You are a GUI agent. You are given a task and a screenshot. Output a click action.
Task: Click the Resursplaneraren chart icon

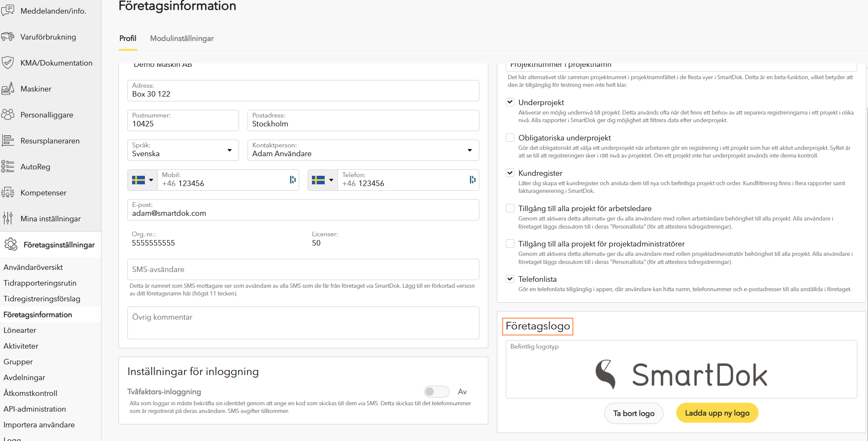[8, 140]
